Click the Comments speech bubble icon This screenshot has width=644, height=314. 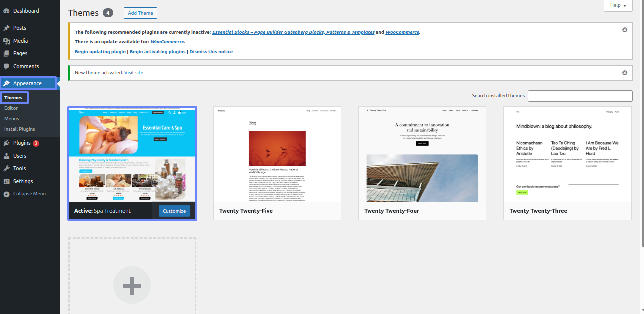coord(6,66)
